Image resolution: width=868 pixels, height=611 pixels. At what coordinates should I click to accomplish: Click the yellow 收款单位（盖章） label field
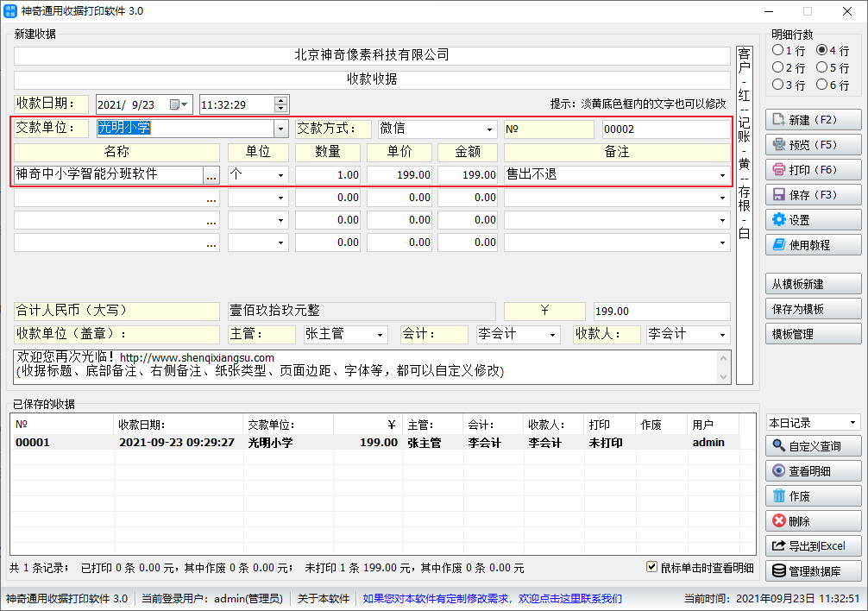point(116,334)
